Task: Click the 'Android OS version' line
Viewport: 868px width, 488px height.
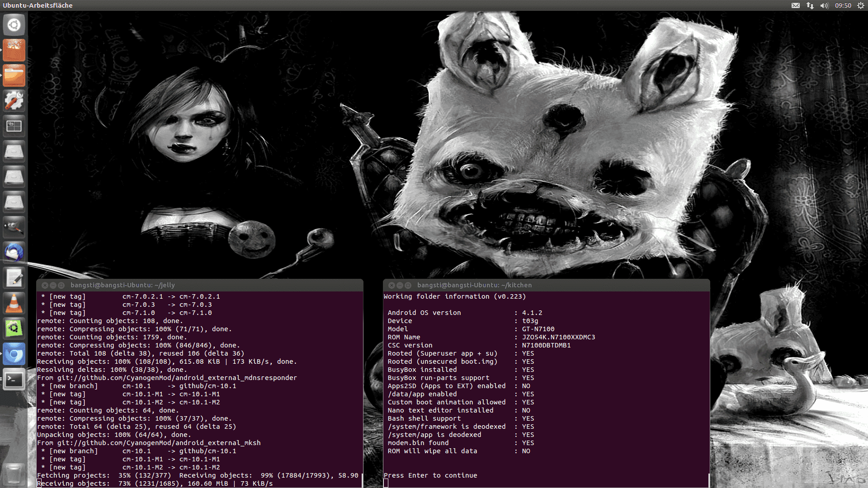Action: (465, 313)
